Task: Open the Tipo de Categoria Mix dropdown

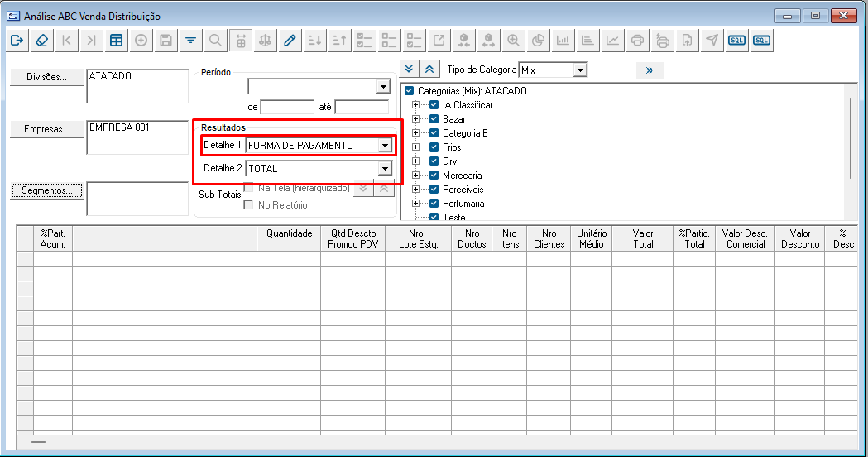Action: (x=580, y=70)
